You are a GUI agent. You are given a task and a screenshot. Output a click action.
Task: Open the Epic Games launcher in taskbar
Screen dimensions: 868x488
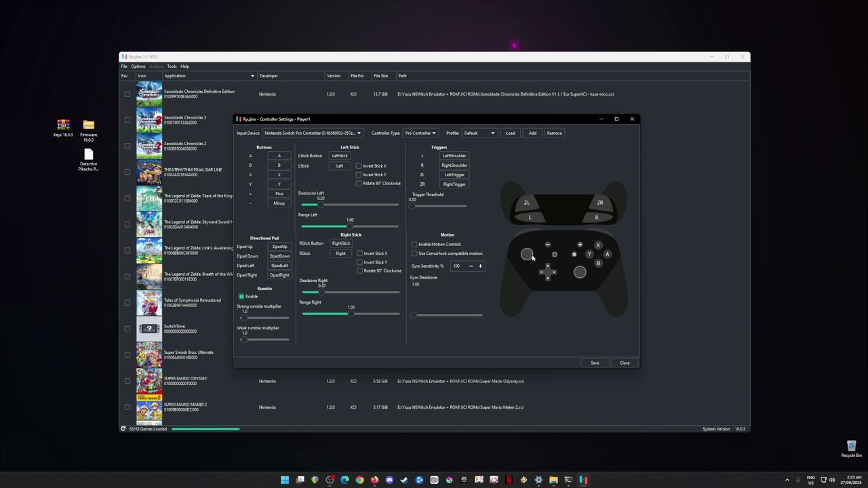(x=464, y=480)
